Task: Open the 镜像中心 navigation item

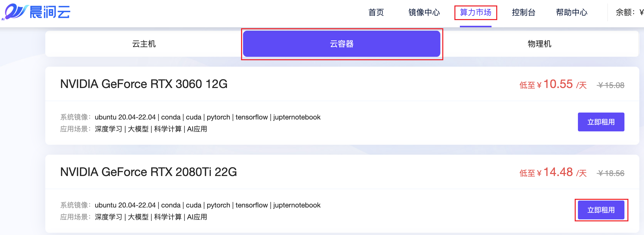Action: (424, 12)
